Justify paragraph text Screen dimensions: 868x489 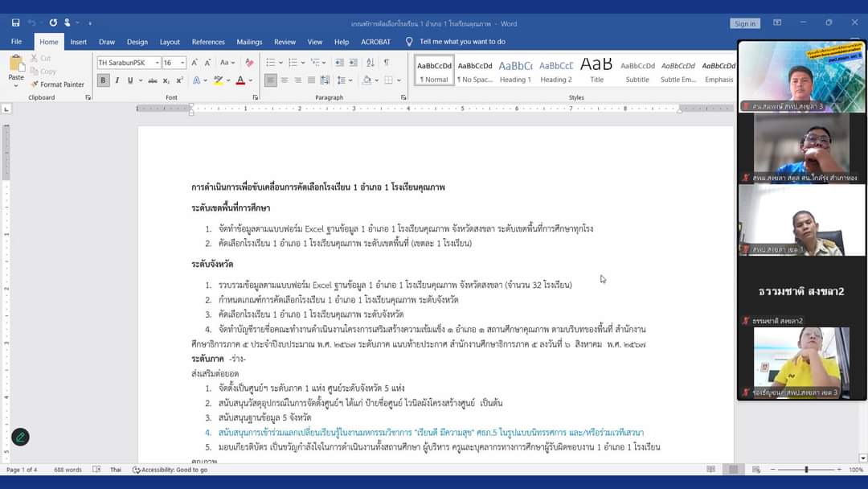click(311, 80)
